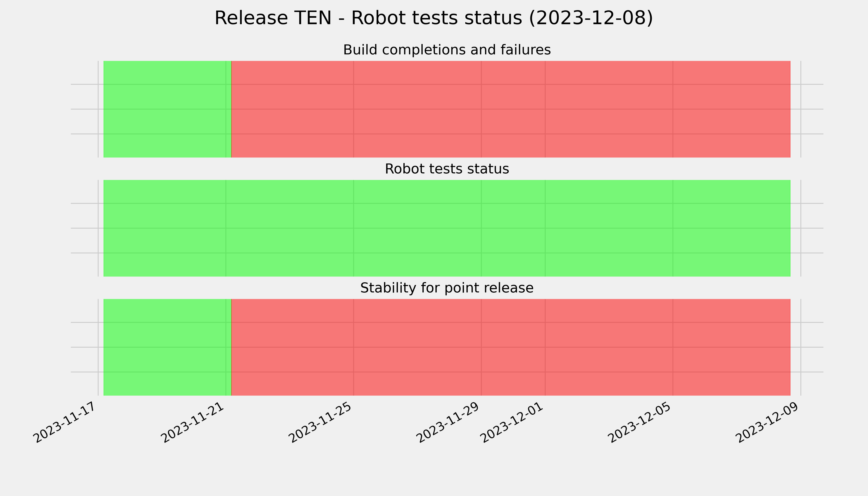Click the 2023-11-25 gridline in Build completions chart

click(x=354, y=109)
